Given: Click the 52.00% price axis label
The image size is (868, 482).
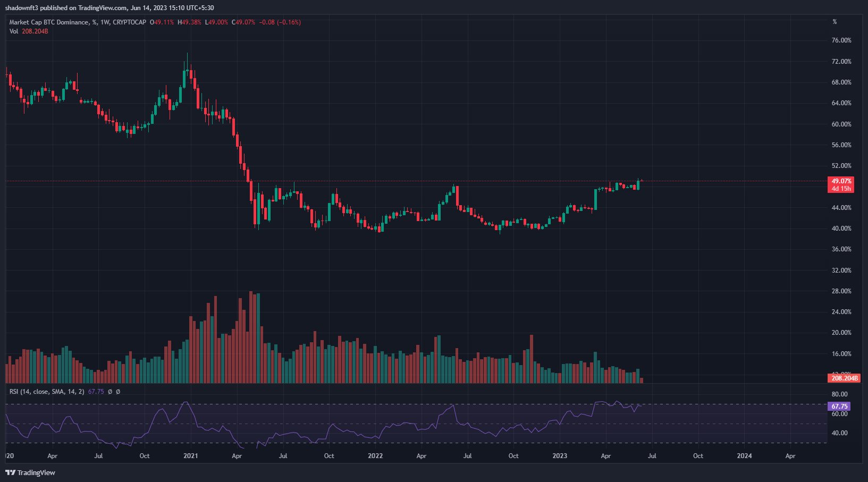Looking at the screenshot, I should pos(841,166).
